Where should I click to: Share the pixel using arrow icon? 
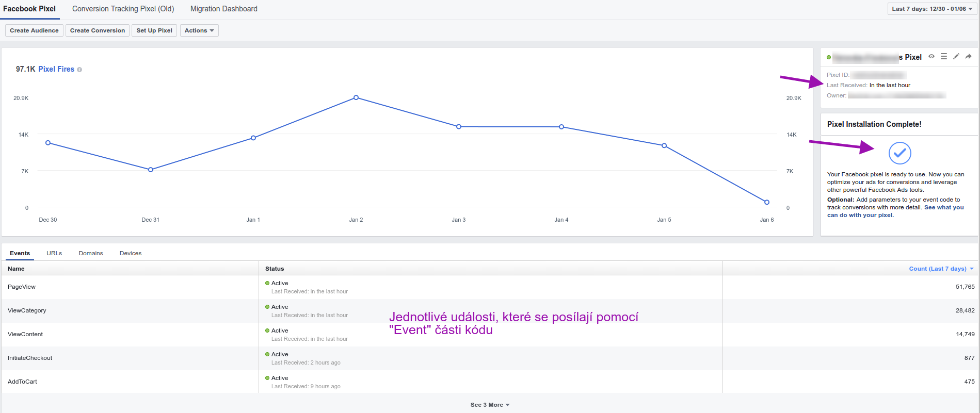(x=969, y=57)
